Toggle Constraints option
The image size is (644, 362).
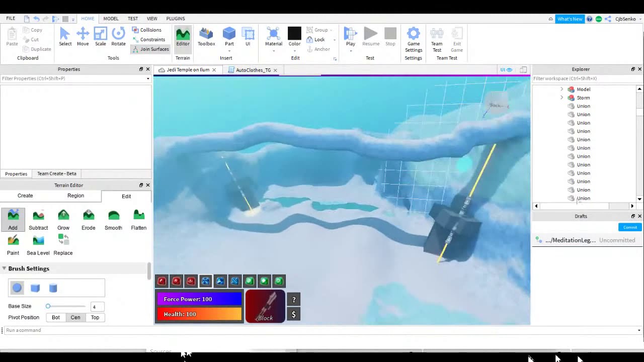148,39
